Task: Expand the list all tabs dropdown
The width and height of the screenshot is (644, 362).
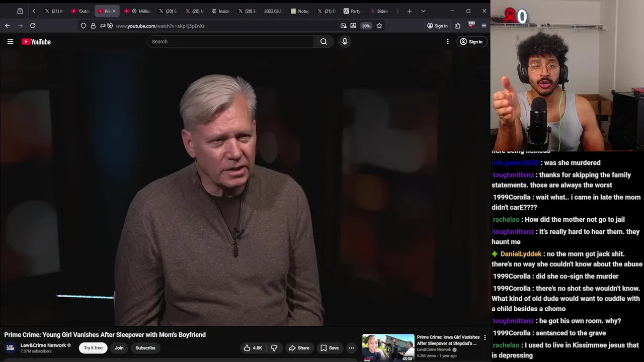Action: point(423,11)
